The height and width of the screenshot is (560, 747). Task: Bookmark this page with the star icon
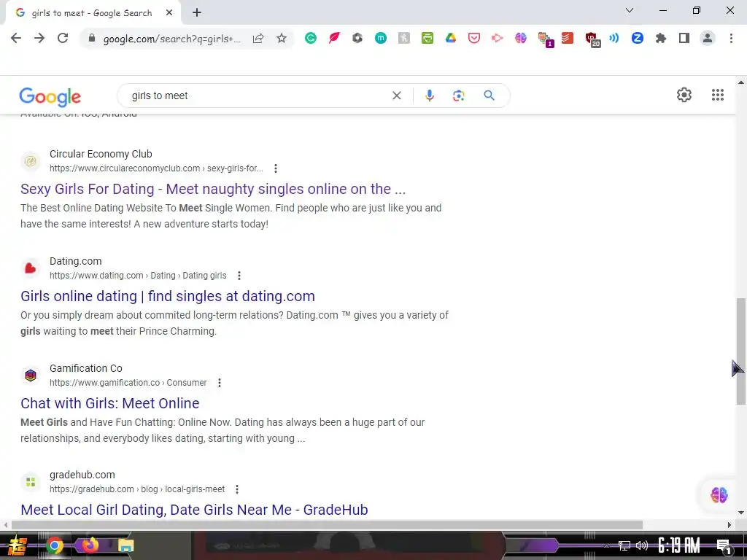282,38
